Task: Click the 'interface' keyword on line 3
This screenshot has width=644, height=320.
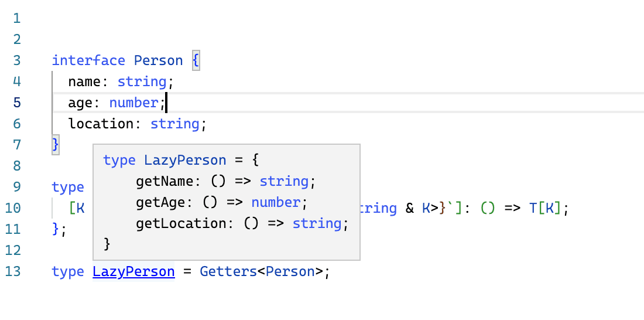Action: pos(88,60)
